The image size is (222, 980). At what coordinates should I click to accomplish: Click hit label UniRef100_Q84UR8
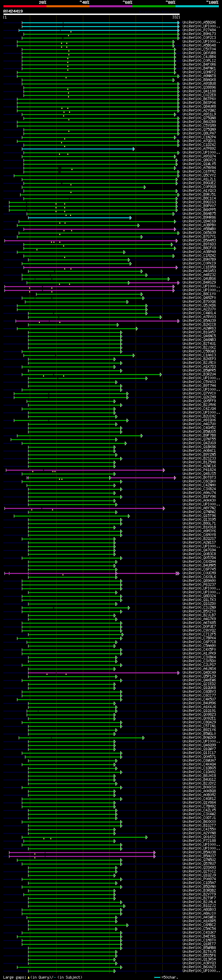pyautogui.click(x=199, y=106)
